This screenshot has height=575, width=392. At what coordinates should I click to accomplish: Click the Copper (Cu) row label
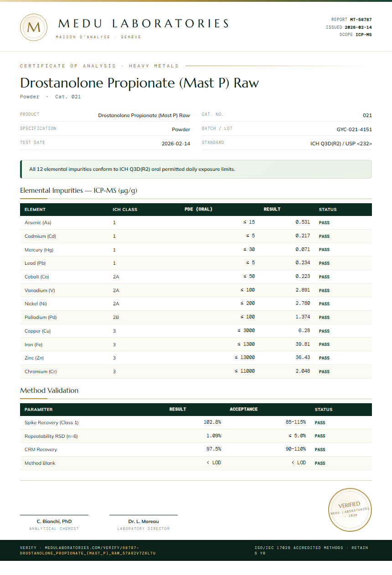click(38, 331)
